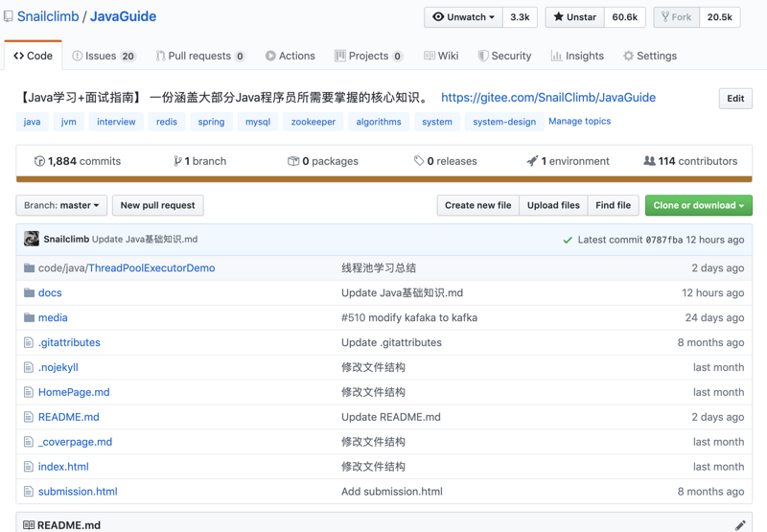
Task: Click the branch icon beside 1 branch
Action: pos(177,161)
